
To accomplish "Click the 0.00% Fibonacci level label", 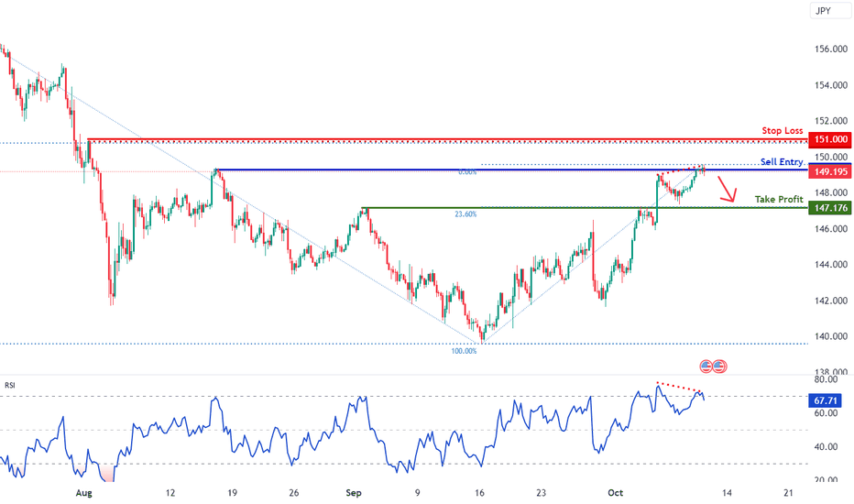I will point(467,172).
